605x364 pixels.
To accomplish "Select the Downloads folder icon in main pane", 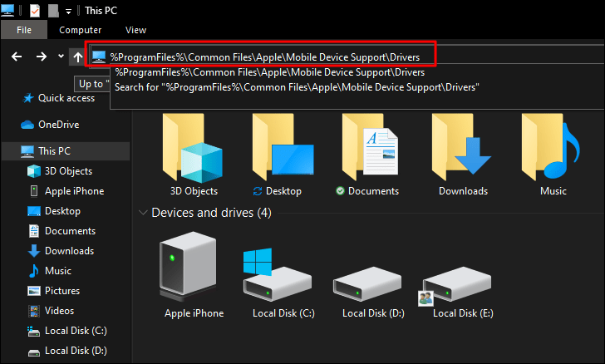I will pos(461,147).
